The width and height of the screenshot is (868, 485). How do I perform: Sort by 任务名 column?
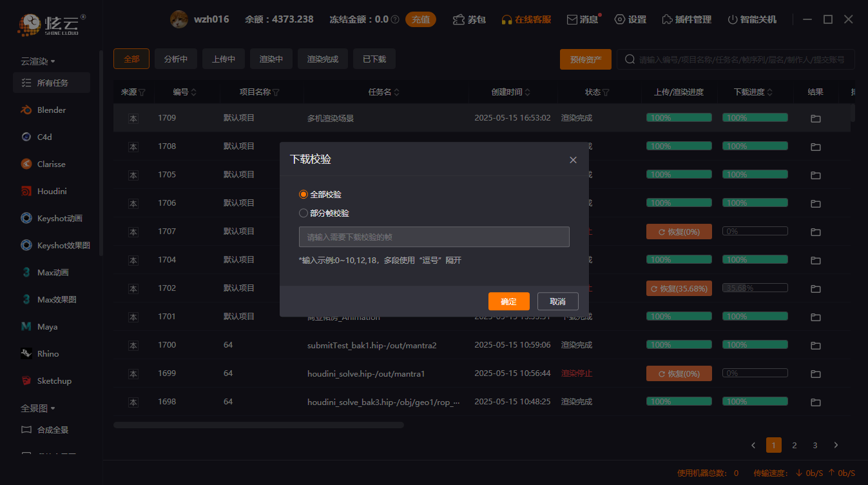click(x=396, y=92)
